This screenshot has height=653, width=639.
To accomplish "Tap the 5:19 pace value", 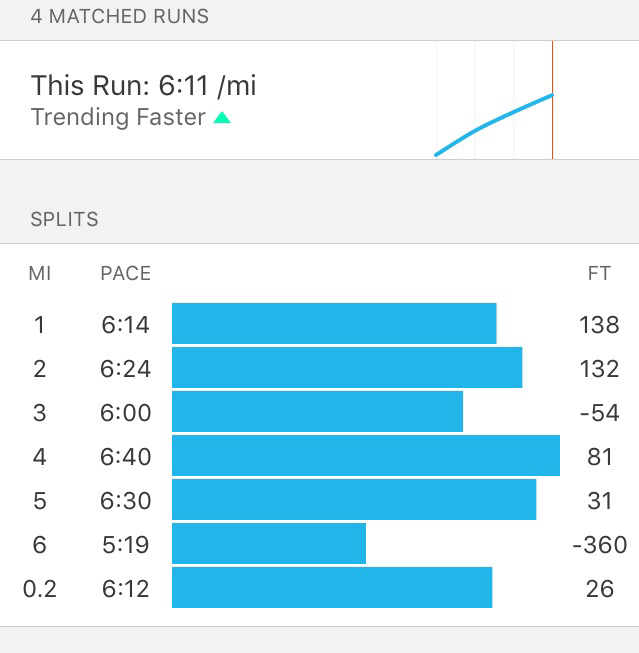I will point(126,544).
